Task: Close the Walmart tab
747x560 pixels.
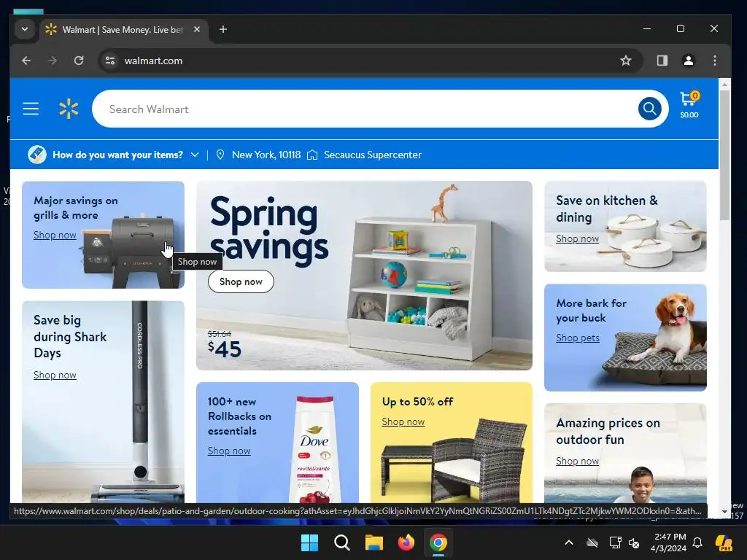Action: pyautogui.click(x=197, y=29)
